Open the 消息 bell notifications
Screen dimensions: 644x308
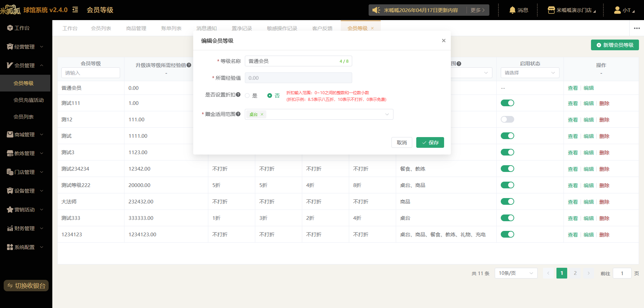point(519,10)
